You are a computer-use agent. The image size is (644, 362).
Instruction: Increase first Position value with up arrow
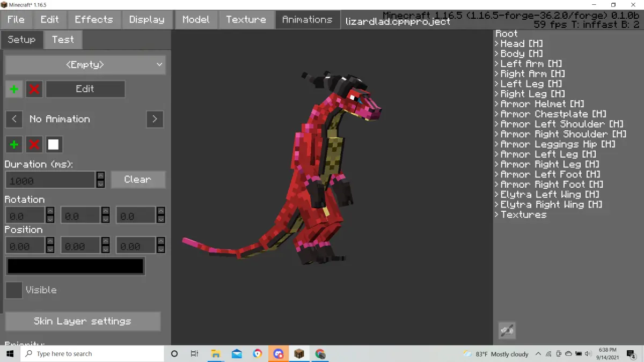tap(50, 242)
